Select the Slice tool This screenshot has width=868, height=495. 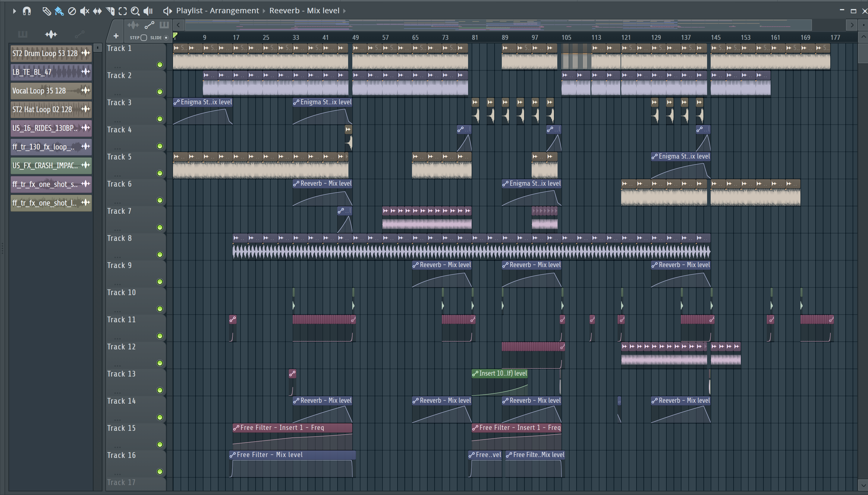tap(110, 11)
